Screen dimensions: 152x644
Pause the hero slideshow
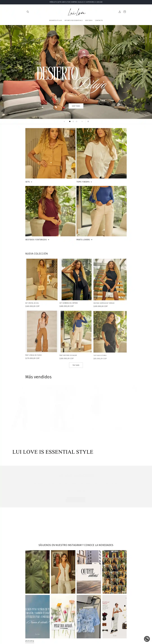pos(88,122)
